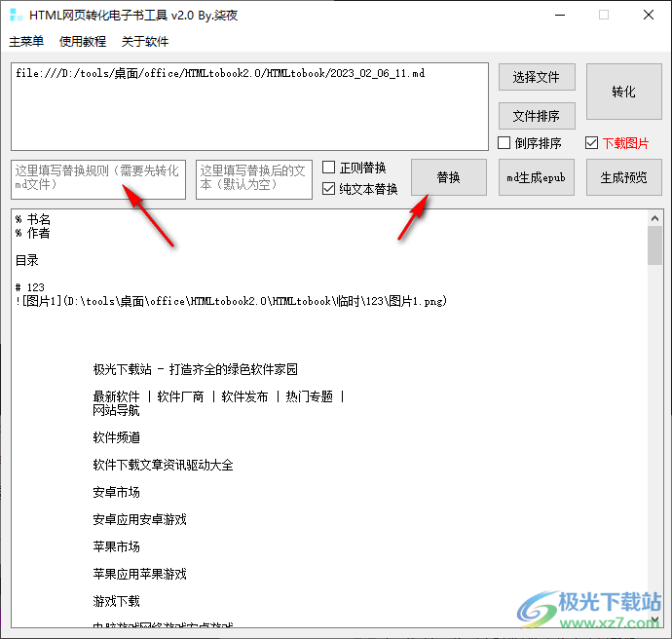Click the 文件排序 button

(x=537, y=116)
